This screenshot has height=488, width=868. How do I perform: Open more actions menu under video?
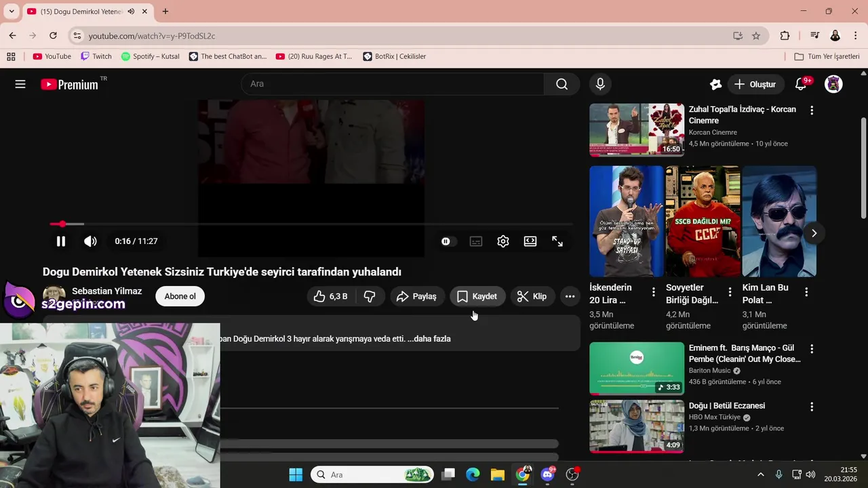(x=570, y=296)
